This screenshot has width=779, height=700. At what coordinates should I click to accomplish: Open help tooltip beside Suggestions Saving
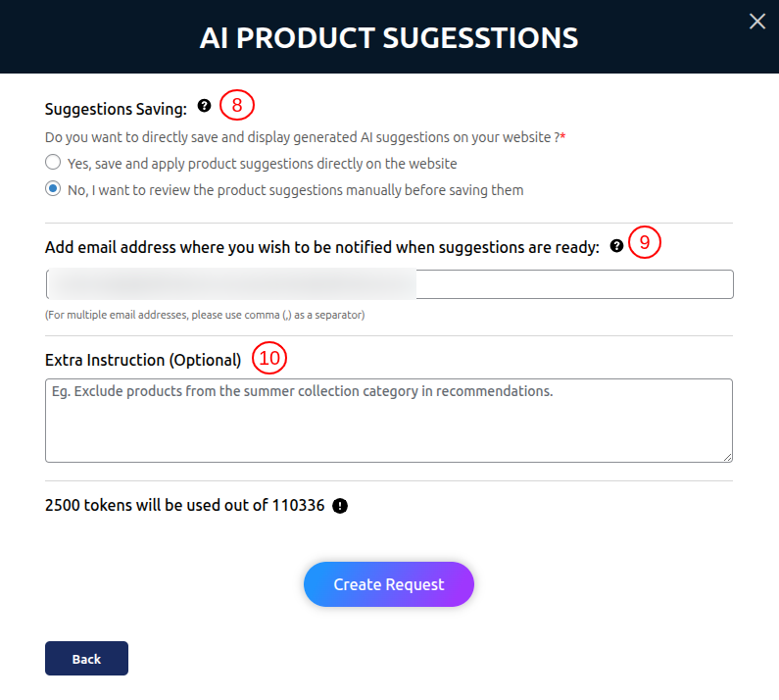coord(204,106)
